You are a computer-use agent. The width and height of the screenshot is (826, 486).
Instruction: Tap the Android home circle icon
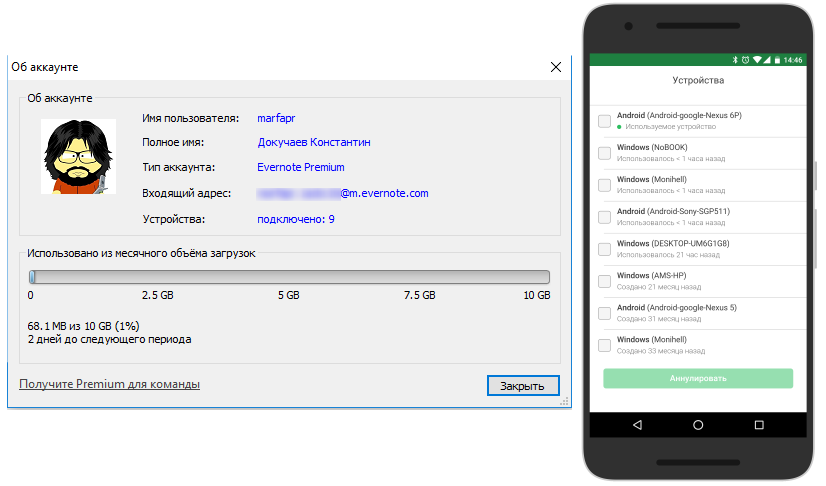[698, 425]
